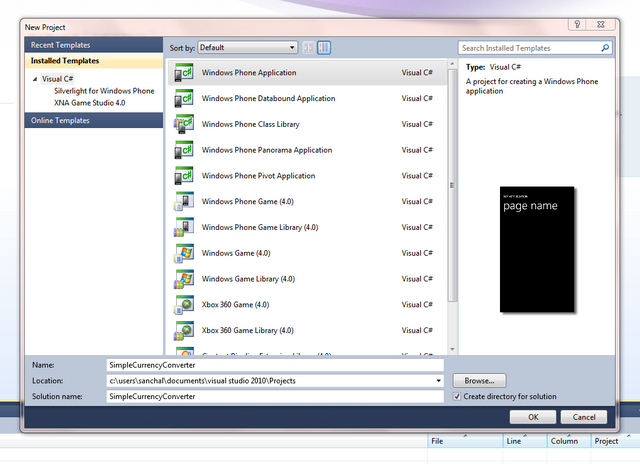Click the File column header
Image resolution: width=640 pixels, height=464 pixels.
(x=465, y=441)
